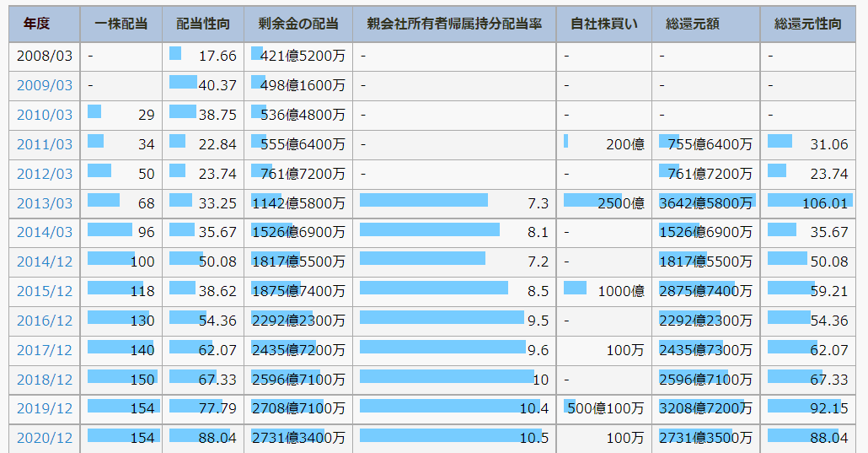Viewport: 868px width, 453px height.
Task: Open the 2017/12 fiscal year link
Action: click(x=45, y=350)
